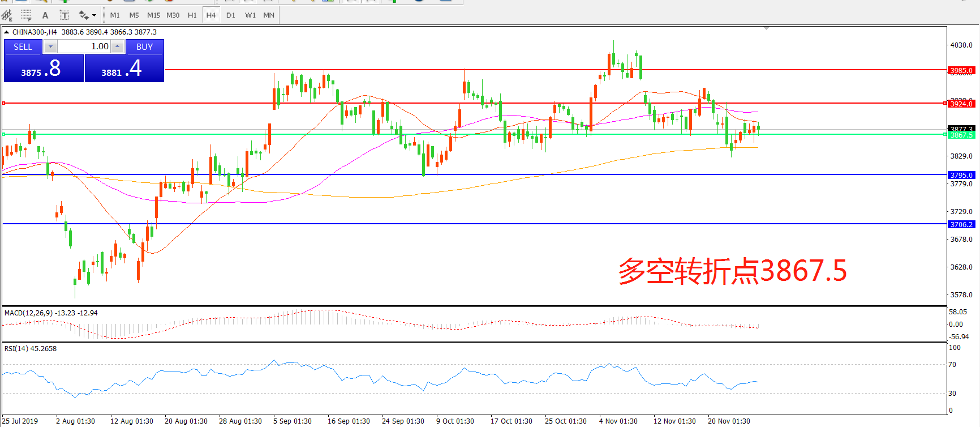Click the blue 3706.2 price level label
Viewport: 980px width, 427px height.
point(961,225)
